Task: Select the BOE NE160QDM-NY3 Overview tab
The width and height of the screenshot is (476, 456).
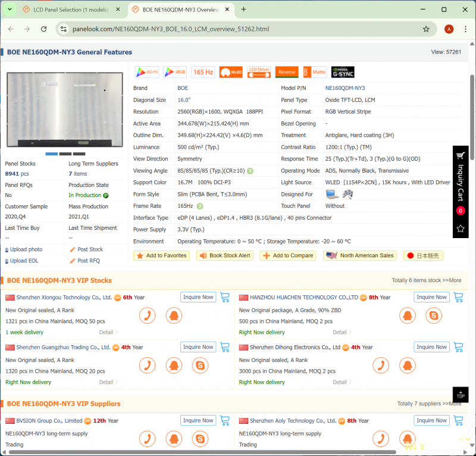Action: coord(181,10)
